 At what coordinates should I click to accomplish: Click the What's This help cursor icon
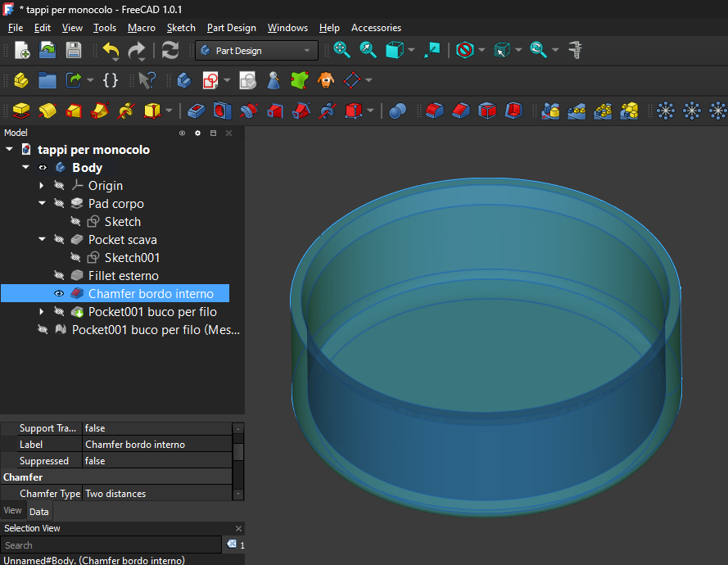click(x=147, y=80)
